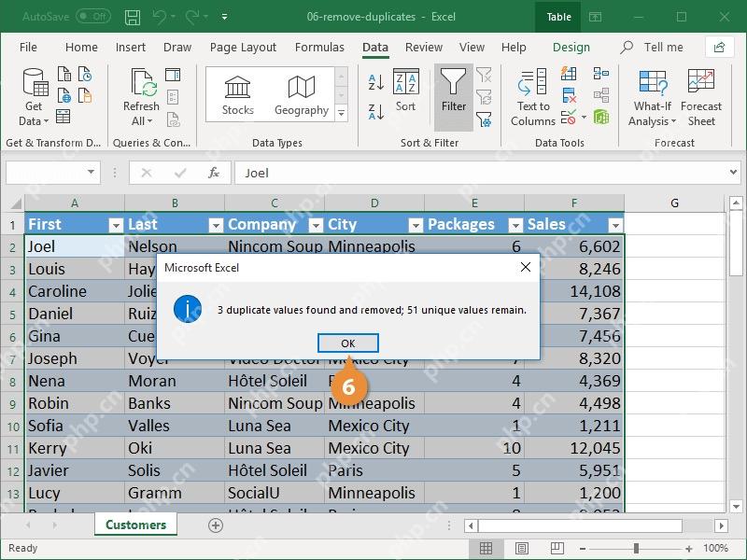Open the City column filter dropdown
This screenshot has height=560, width=747.
click(x=416, y=225)
